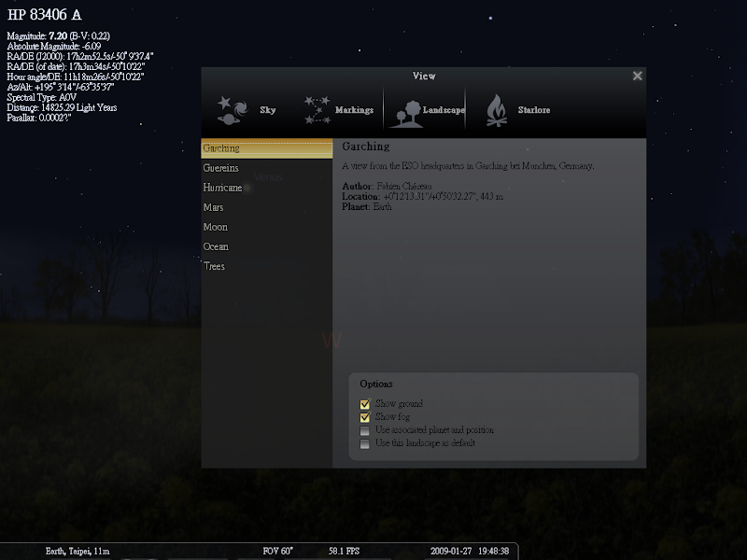This screenshot has width=747, height=560.
Task: Click the Location coordinates line
Action: 422,196
